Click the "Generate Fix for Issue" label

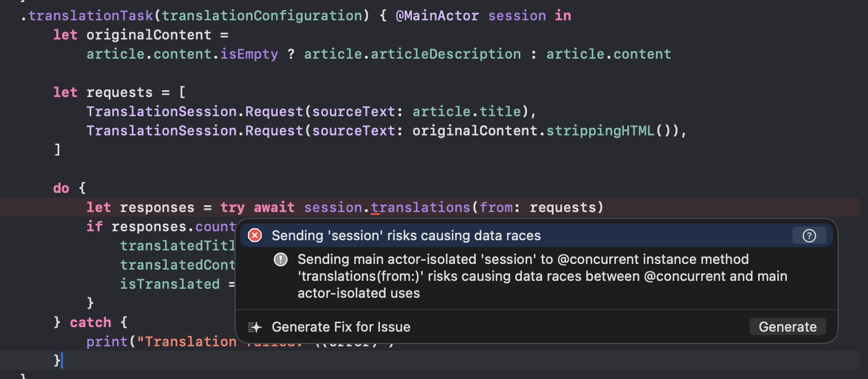[x=341, y=327]
